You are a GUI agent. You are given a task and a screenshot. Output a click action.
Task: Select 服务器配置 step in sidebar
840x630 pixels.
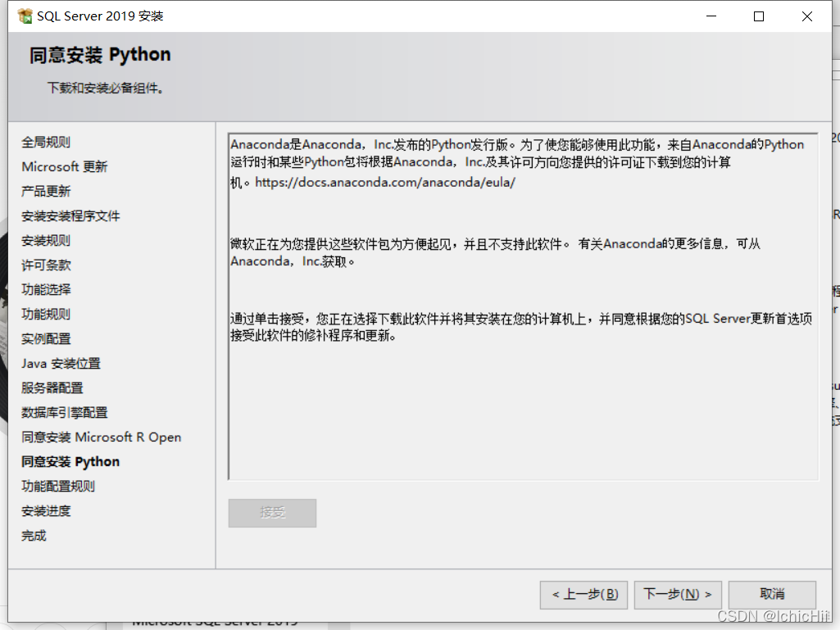tap(52, 388)
